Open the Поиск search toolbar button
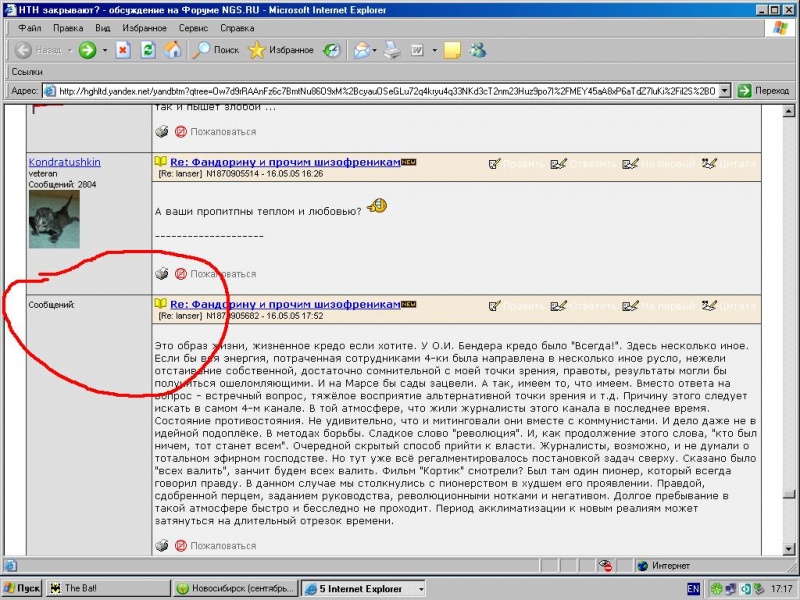 point(216,50)
